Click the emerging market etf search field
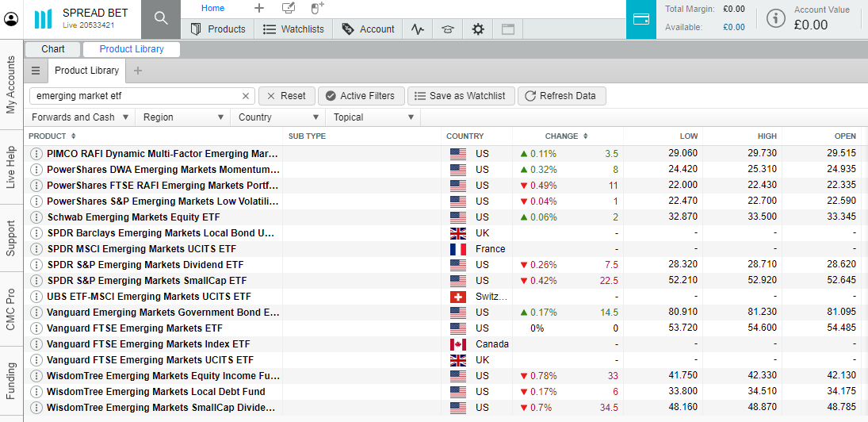 point(135,96)
